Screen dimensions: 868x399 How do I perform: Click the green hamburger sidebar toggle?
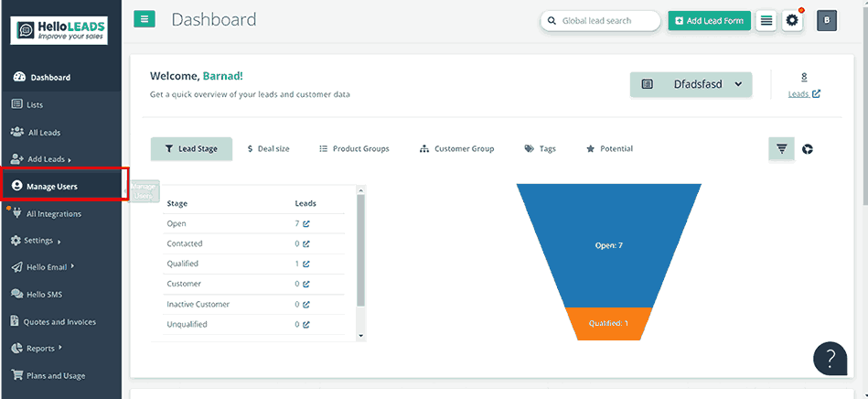[145, 19]
